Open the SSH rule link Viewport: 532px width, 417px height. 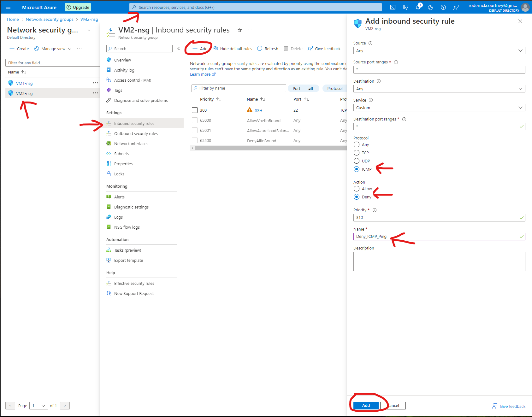pyautogui.click(x=258, y=110)
